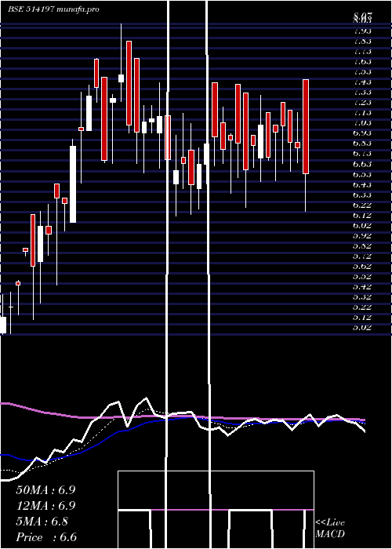
Task: Click the 6.63 price axis label
Action: [362, 164]
